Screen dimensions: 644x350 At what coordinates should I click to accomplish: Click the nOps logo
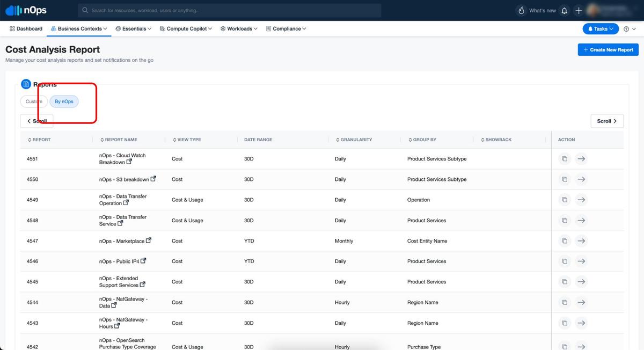(x=26, y=10)
